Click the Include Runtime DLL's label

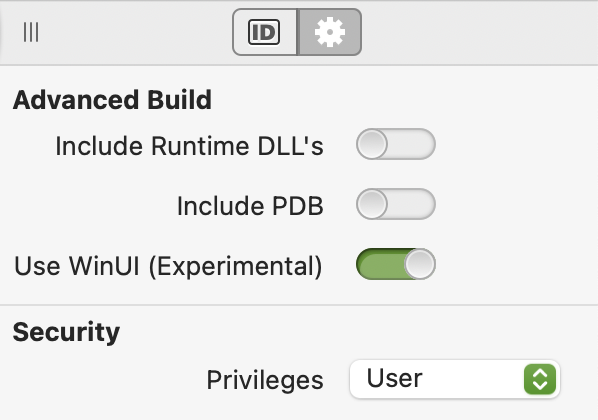click(x=190, y=146)
